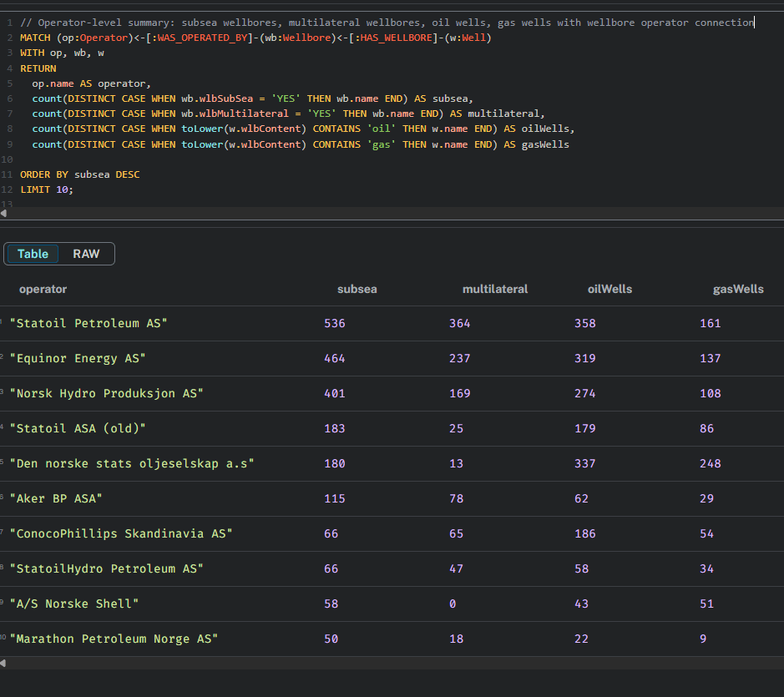The image size is (784, 697).
Task: Click the multilateral column header
Action: point(494,289)
